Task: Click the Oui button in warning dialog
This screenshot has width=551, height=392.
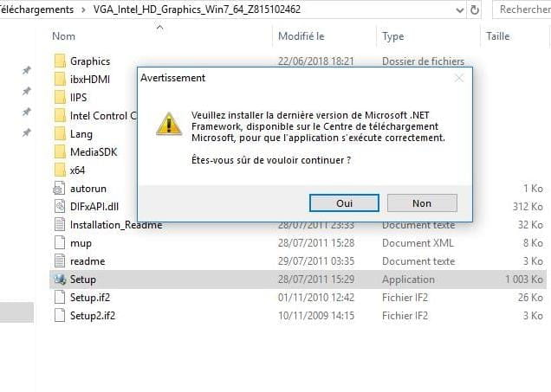Action: pos(344,203)
